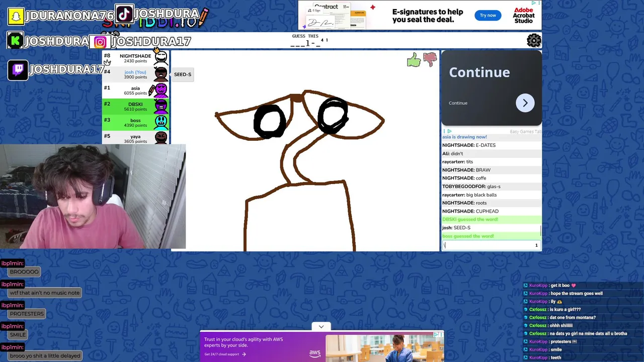Image resolution: width=644 pixels, height=362 pixels.
Task: Give the drawing a thumbs up
Action: [414, 60]
